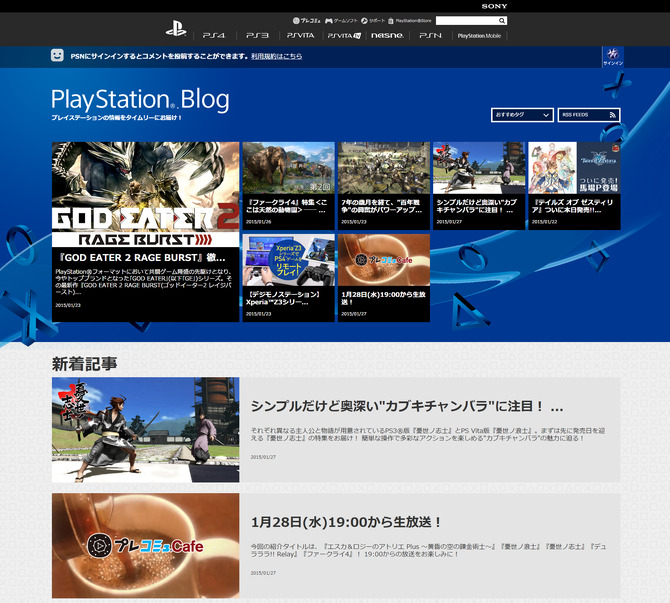The image size is (670, 603).
Task: Click featured card title 1月28日(水)19:00から生放送
Action: [383, 298]
